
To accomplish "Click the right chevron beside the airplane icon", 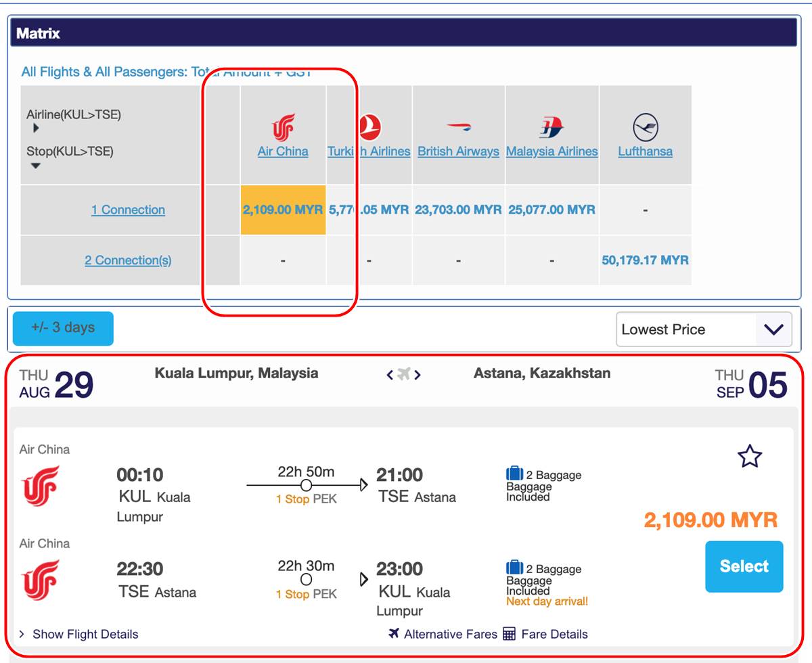I will (x=418, y=374).
